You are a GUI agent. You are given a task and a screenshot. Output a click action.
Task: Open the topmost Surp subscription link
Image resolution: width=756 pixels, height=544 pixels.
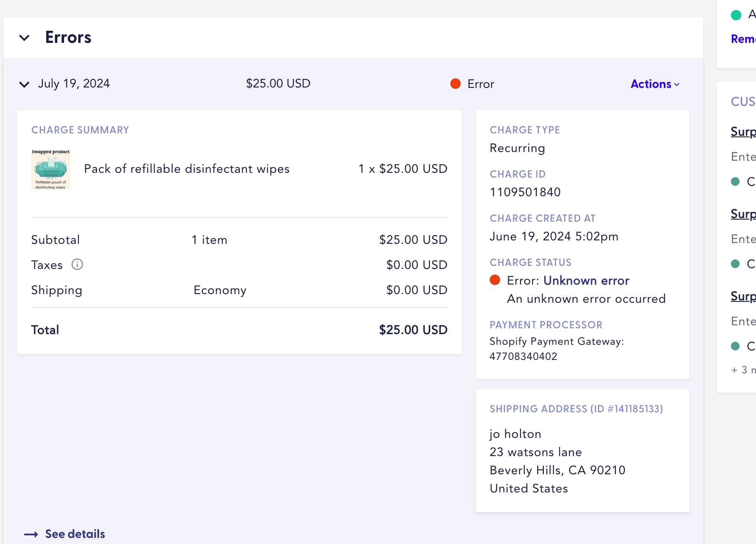click(743, 132)
